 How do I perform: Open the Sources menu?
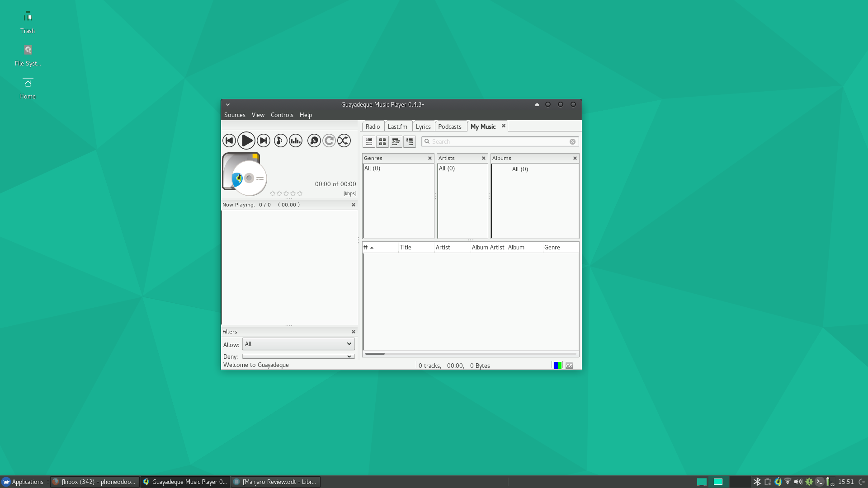tap(235, 115)
